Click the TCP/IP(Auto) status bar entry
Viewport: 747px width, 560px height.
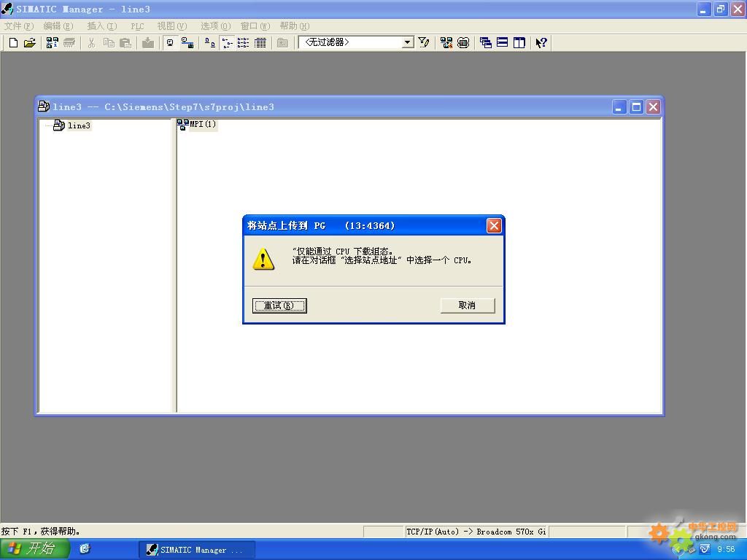coord(476,532)
